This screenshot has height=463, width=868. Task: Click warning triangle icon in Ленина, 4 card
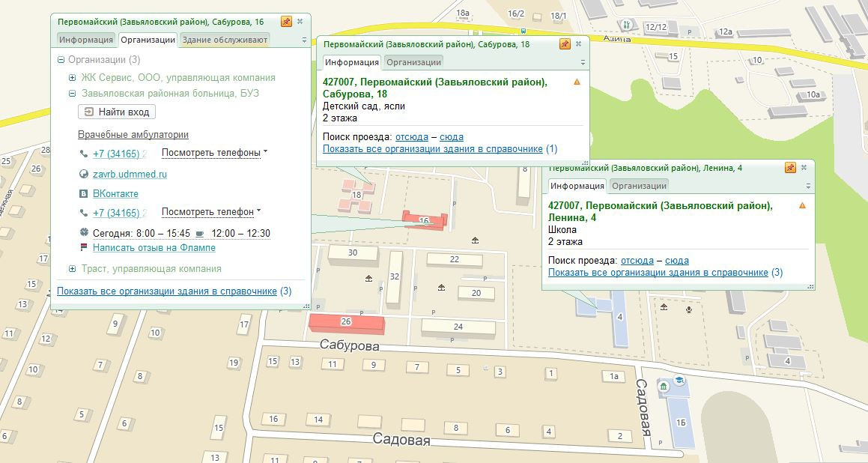coord(802,205)
